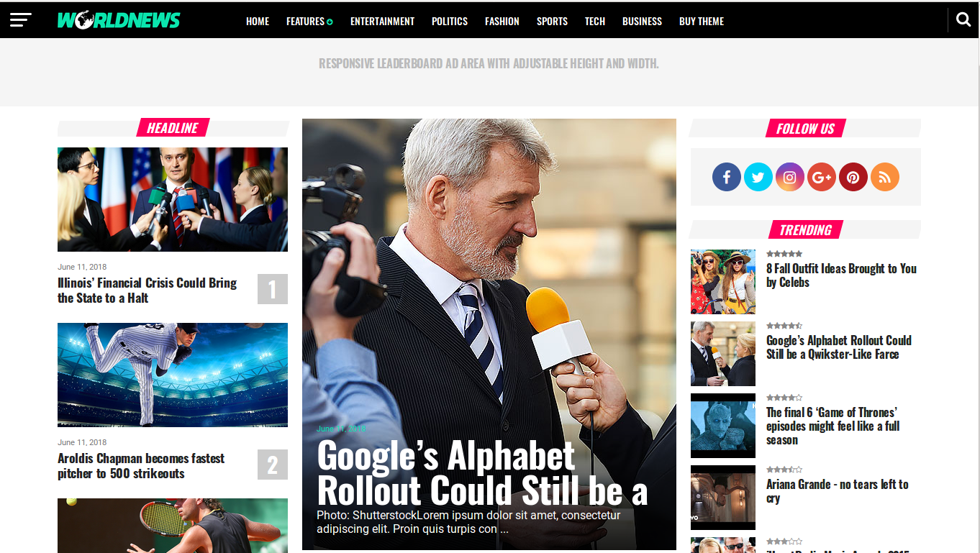
Task: Open the Entertainment menu item
Action: 382,22
